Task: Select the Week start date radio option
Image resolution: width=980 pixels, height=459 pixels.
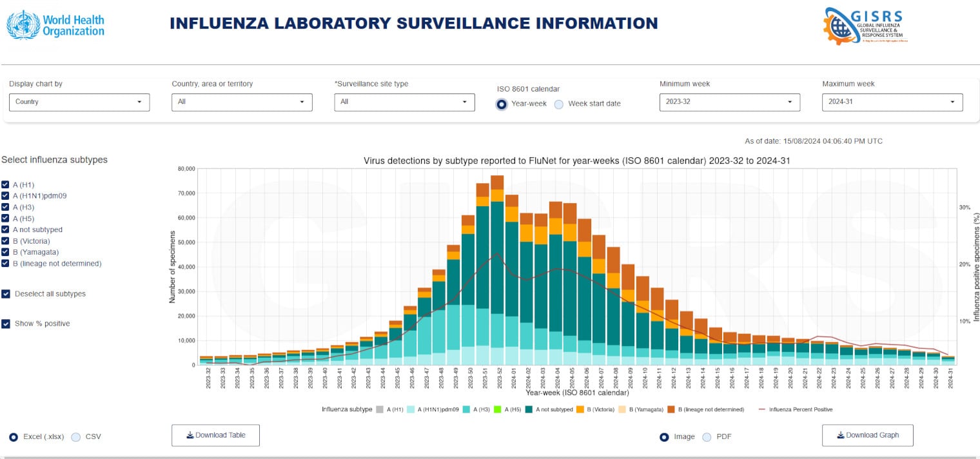Action: [x=559, y=104]
